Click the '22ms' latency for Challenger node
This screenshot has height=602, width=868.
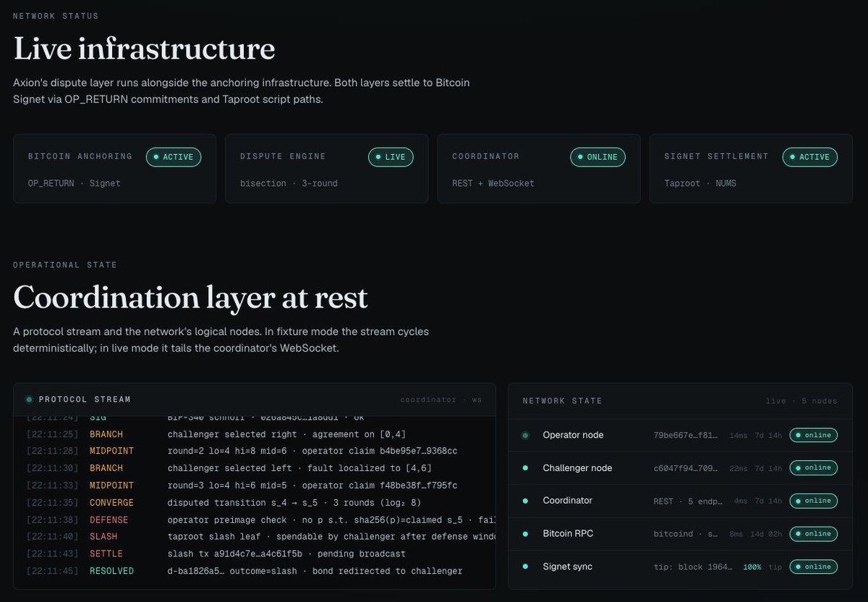click(x=739, y=468)
